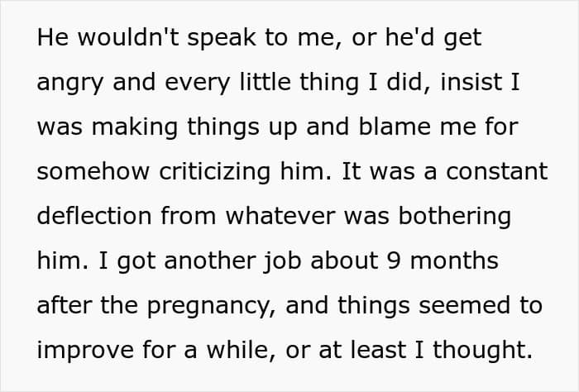
Task: Click the word "making"
Action: pos(134,127)
